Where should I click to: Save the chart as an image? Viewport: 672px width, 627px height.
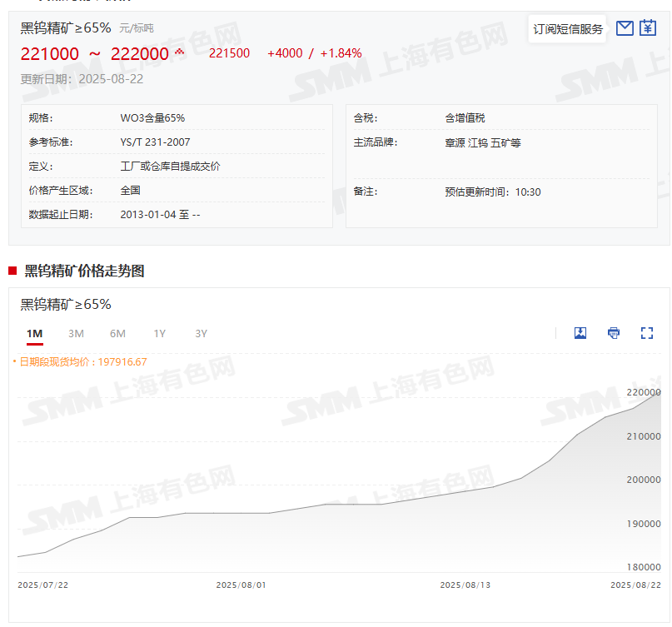pyautogui.click(x=580, y=333)
